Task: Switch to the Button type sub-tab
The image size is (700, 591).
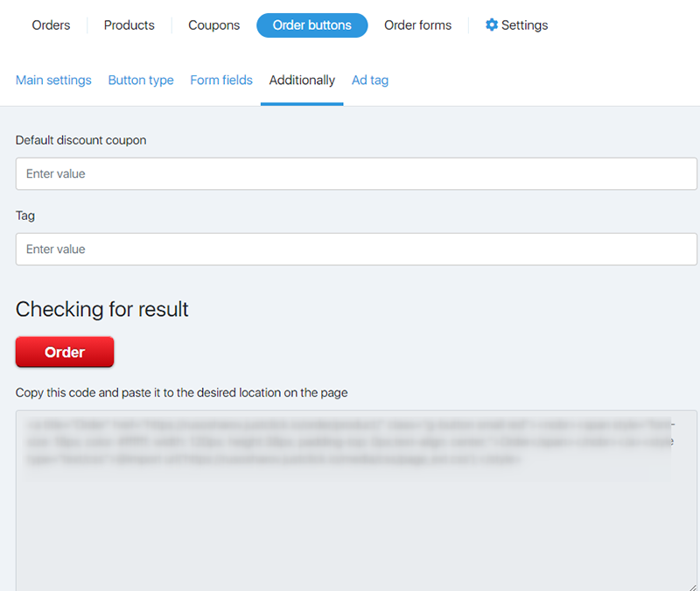Action: [x=141, y=81]
